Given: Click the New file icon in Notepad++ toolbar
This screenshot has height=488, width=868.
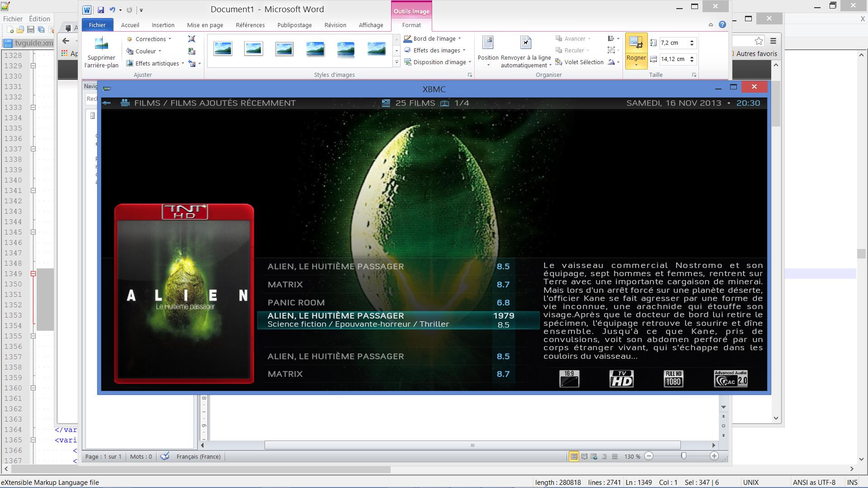Looking at the screenshot, I should coord(10,30).
